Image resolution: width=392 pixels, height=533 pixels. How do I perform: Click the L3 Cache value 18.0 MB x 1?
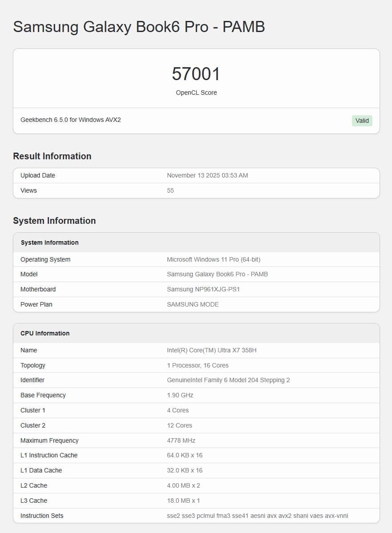[183, 501]
